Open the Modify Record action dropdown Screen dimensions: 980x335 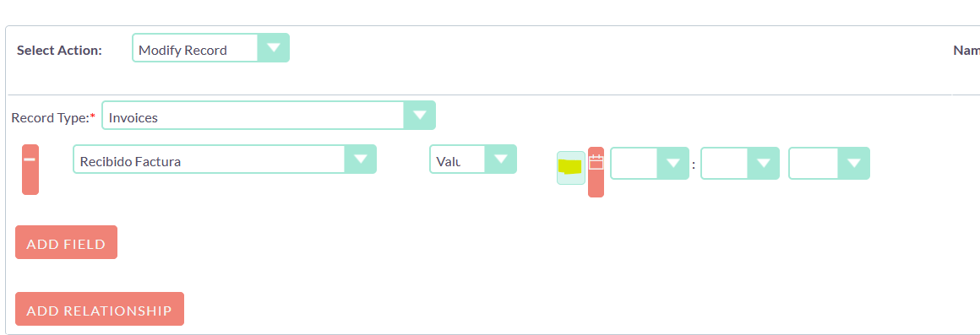210,47
